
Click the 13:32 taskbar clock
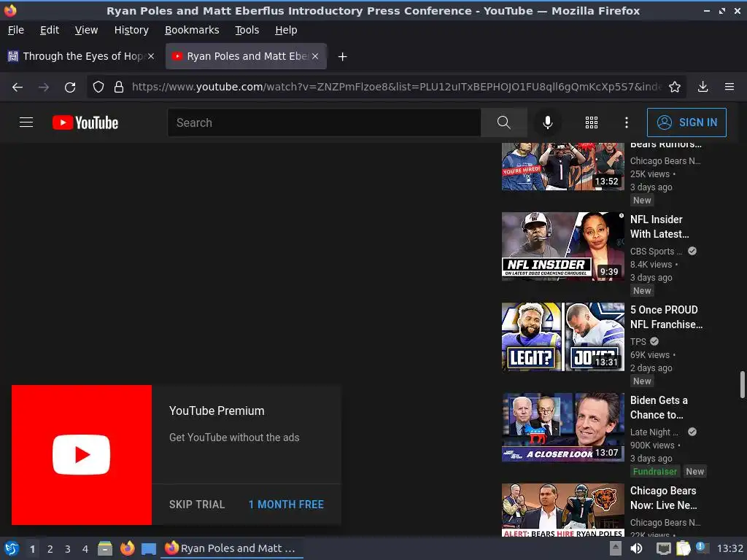[x=729, y=548]
